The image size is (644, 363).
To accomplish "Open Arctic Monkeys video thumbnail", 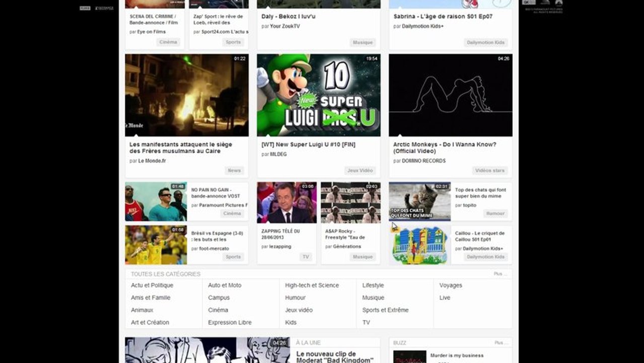I will (451, 95).
